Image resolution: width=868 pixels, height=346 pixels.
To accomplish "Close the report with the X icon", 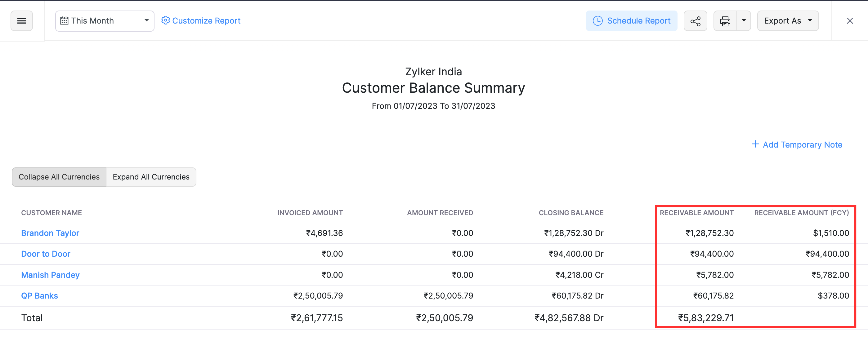I will click(x=850, y=20).
